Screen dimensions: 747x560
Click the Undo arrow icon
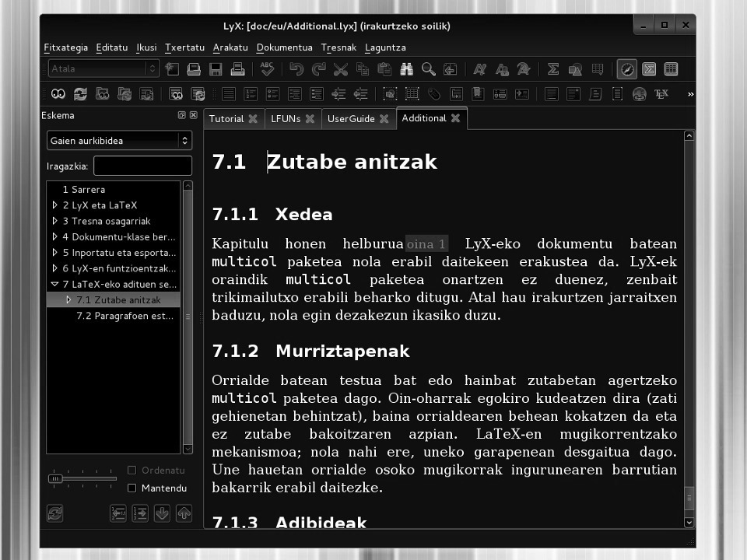pyautogui.click(x=296, y=69)
